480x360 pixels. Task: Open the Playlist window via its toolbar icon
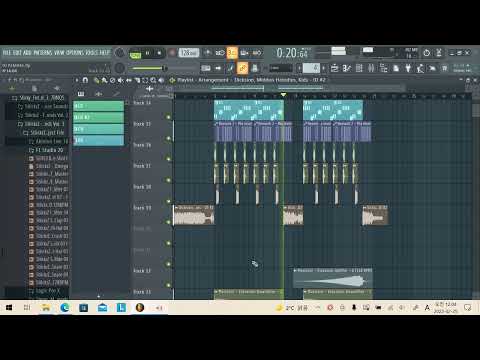[334, 68]
